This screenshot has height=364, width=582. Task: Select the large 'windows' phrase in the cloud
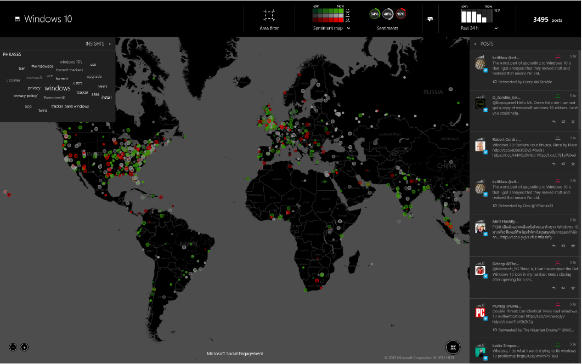click(58, 88)
